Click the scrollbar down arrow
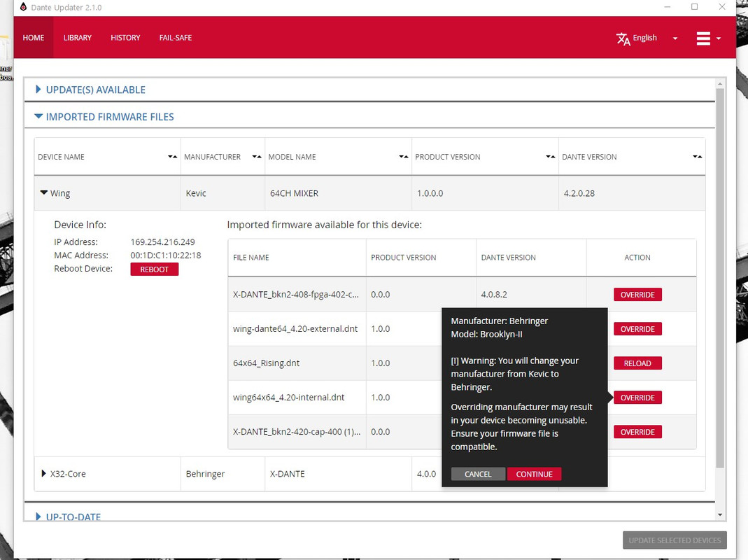748x560 pixels. pyautogui.click(x=720, y=515)
